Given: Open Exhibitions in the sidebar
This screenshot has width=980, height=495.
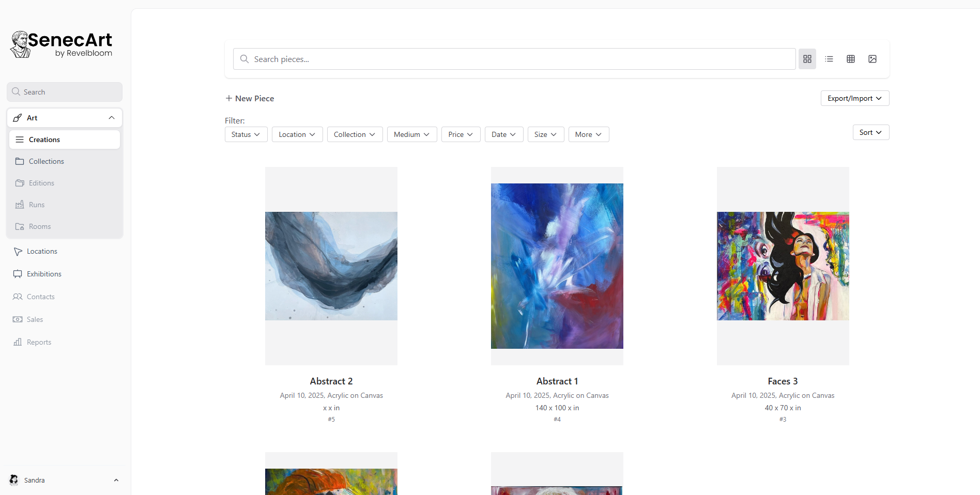Looking at the screenshot, I should coord(44,274).
